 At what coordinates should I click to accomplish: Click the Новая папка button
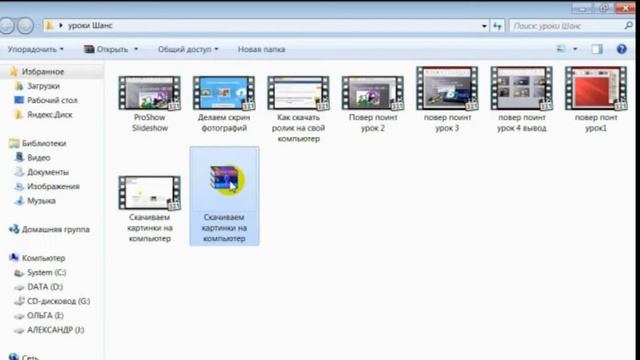click(x=261, y=49)
